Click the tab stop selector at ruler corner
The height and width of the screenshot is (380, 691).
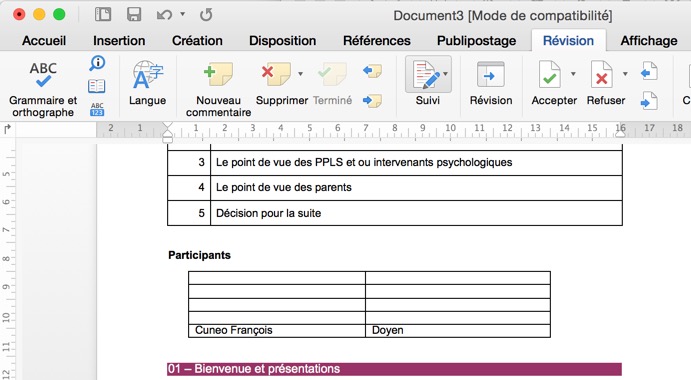[x=7, y=129]
